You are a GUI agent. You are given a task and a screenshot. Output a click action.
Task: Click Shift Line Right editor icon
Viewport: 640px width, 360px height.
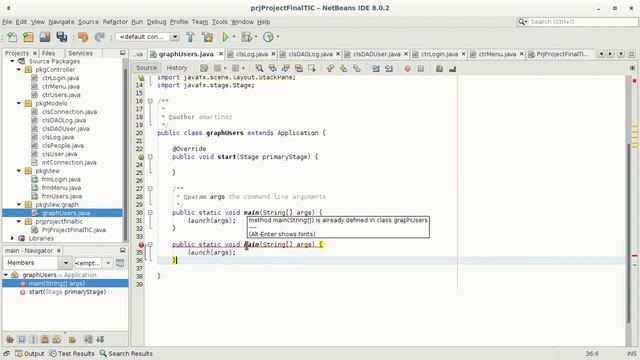tap(389, 69)
